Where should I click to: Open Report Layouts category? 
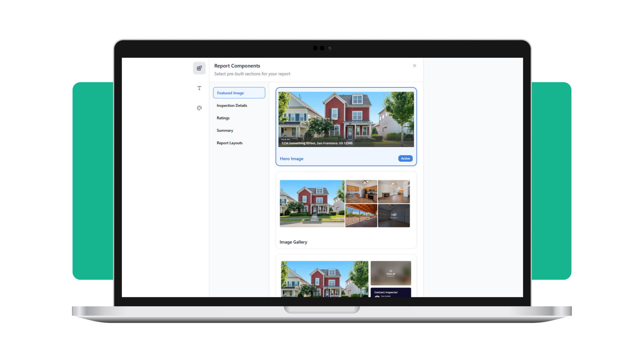(229, 143)
